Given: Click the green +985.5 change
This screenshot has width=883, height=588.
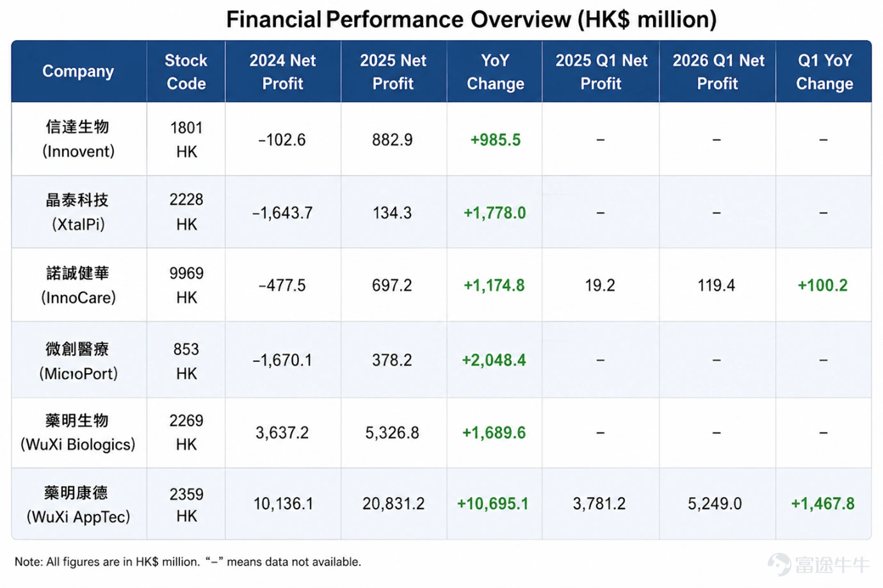Looking at the screenshot, I should coord(495,139).
